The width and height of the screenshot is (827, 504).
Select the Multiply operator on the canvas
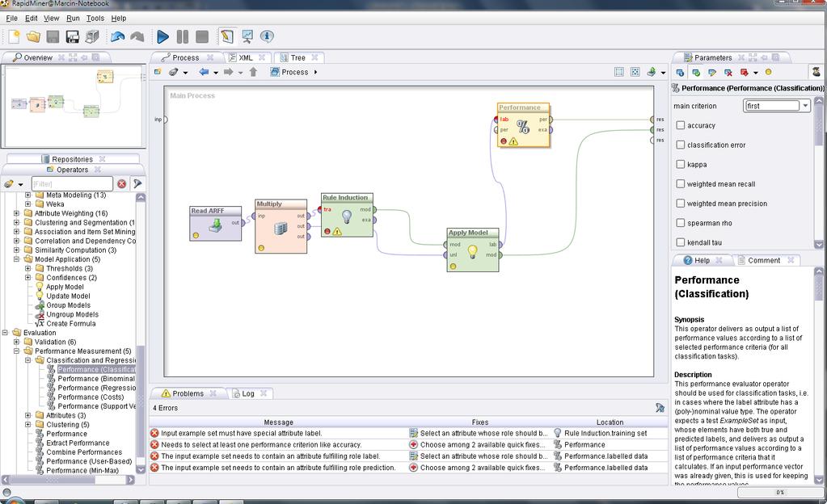point(281,226)
